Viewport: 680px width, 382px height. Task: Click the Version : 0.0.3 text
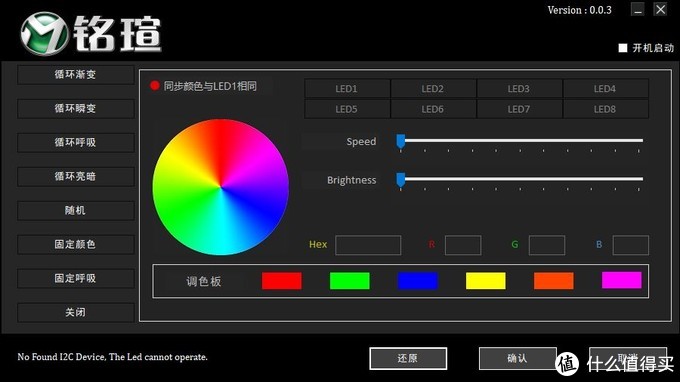tap(579, 10)
